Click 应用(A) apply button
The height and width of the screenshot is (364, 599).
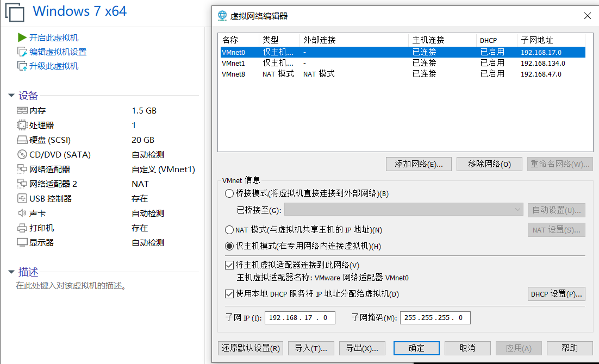[519, 348]
